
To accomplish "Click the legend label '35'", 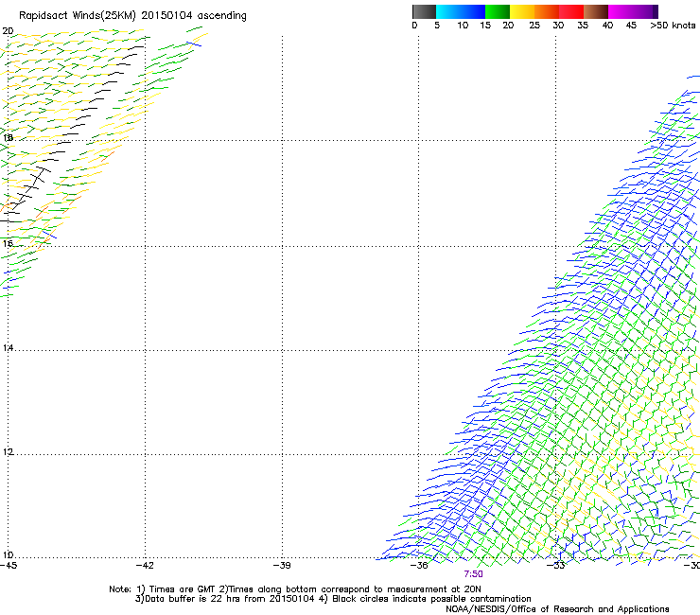I will tap(583, 25).
